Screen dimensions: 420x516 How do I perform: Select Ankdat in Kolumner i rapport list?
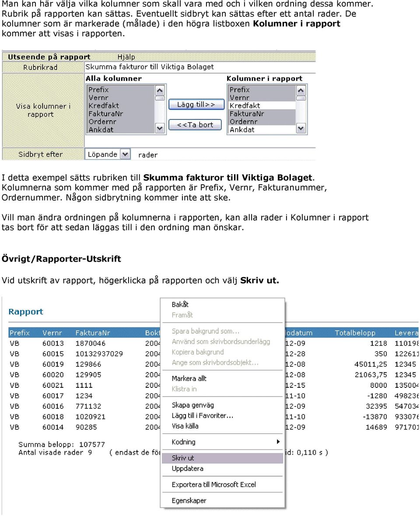(262, 130)
